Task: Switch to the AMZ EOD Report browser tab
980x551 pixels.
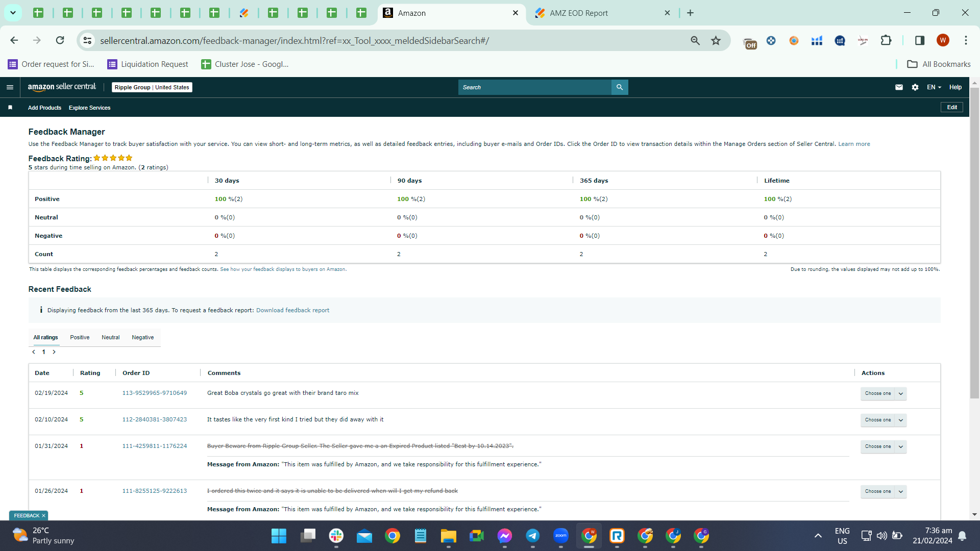Action: [x=602, y=13]
